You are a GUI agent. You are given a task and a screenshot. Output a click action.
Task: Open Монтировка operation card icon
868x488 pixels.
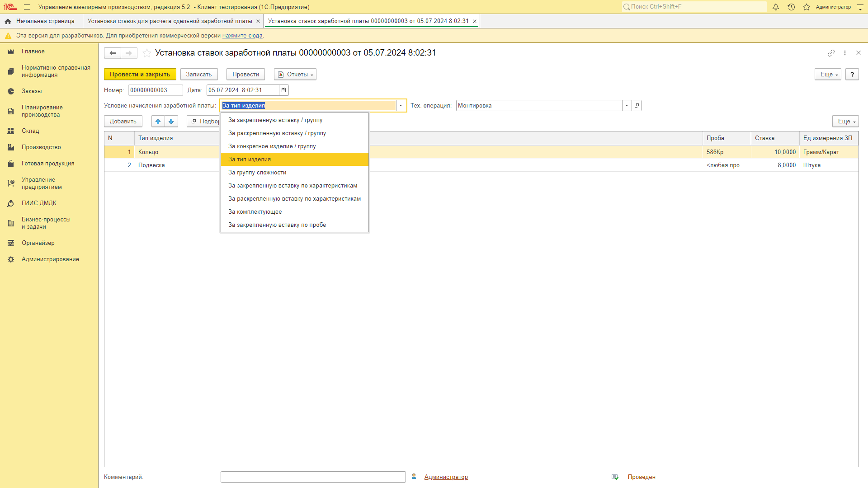point(637,106)
